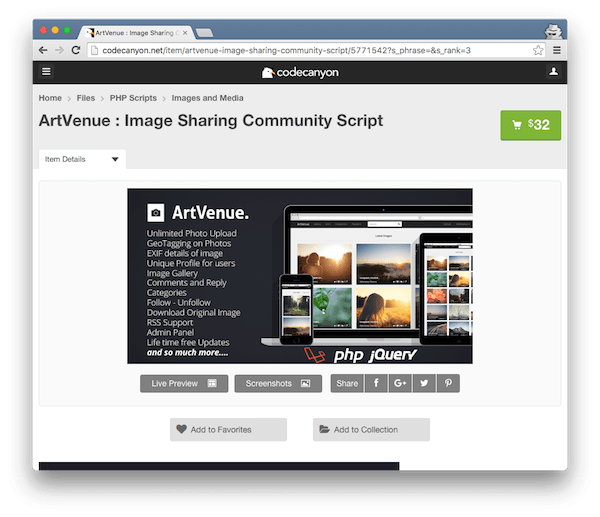
Task: Go to the Files breadcrumb
Action: (x=86, y=98)
